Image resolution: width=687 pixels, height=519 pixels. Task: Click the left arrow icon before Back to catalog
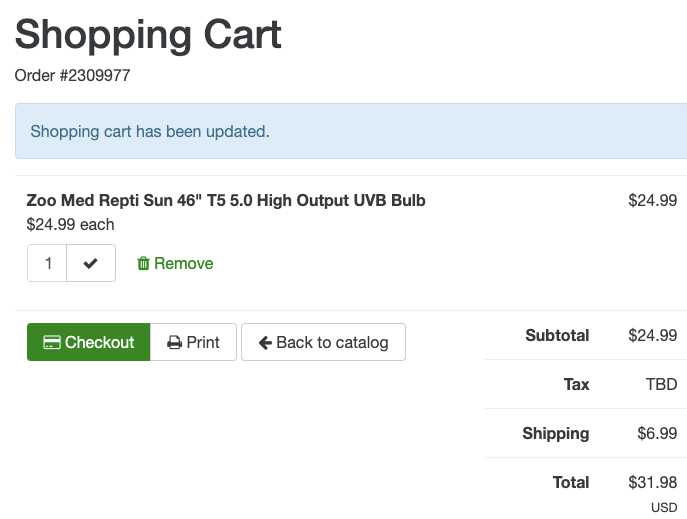point(265,342)
